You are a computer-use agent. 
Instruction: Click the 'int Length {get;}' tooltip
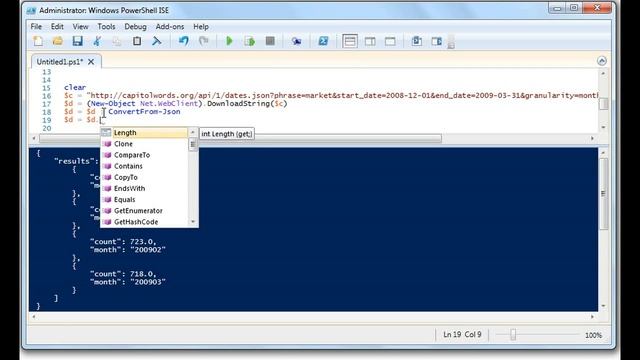227,133
